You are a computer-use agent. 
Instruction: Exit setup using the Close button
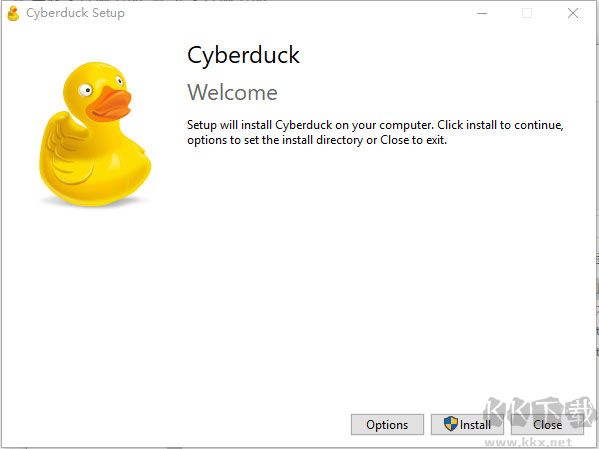coord(547,424)
